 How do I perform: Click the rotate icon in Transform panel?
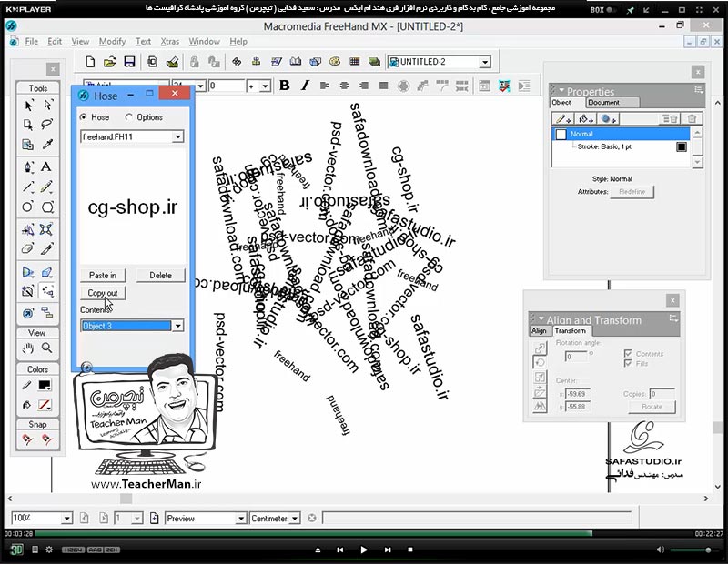pyautogui.click(x=540, y=363)
